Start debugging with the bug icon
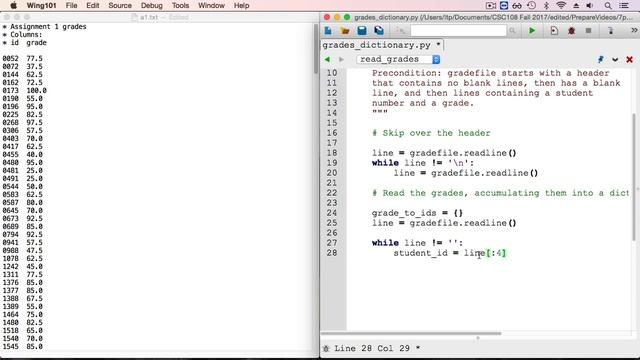The image size is (640, 360). (571, 31)
